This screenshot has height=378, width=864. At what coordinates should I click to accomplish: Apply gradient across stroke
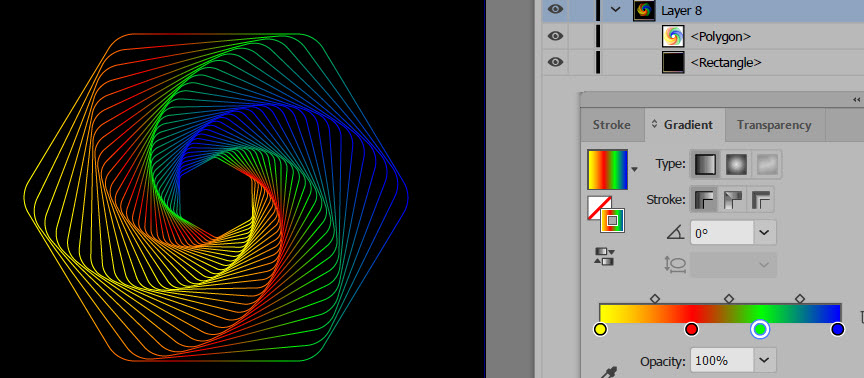coord(761,199)
